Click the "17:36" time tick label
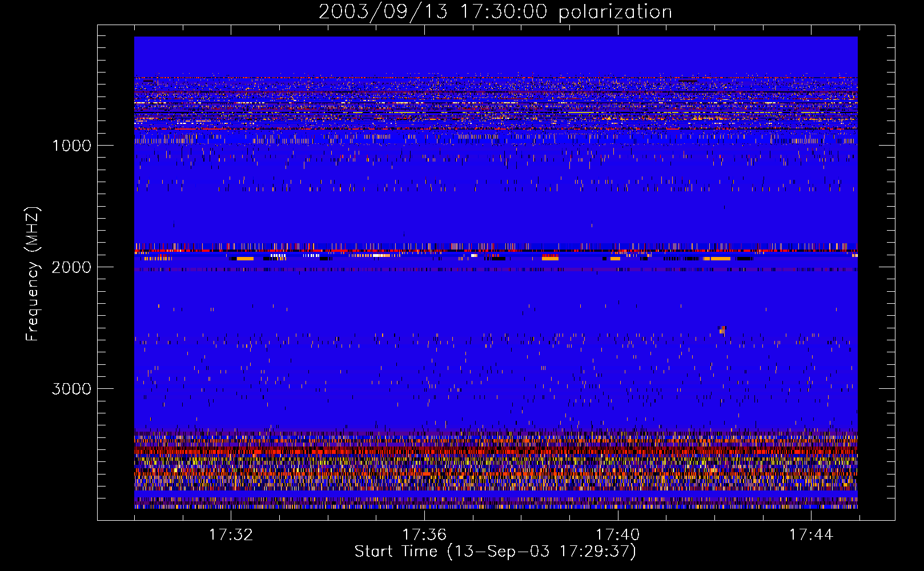The width and height of the screenshot is (924, 571). click(x=424, y=535)
